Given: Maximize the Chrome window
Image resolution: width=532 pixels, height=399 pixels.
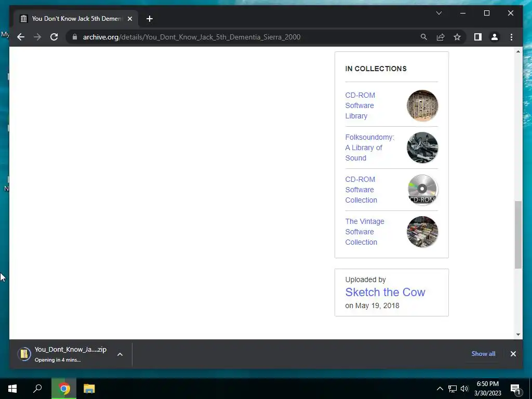Looking at the screenshot, I should pyautogui.click(x=486, y=13).
